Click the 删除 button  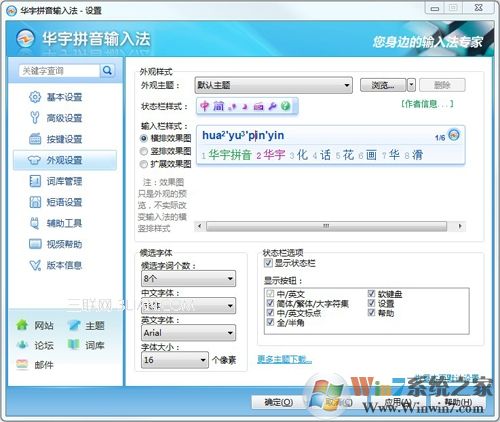(442, 85)
